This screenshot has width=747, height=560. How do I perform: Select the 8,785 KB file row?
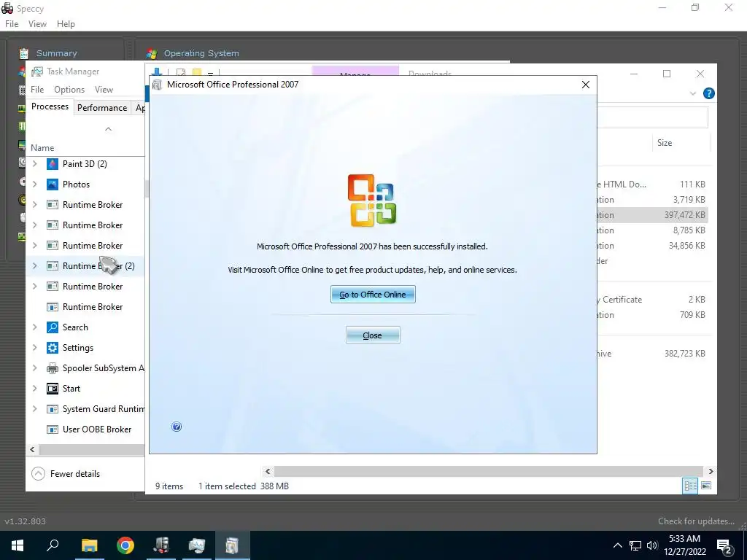pyautogui.click(x=653, y=230)
